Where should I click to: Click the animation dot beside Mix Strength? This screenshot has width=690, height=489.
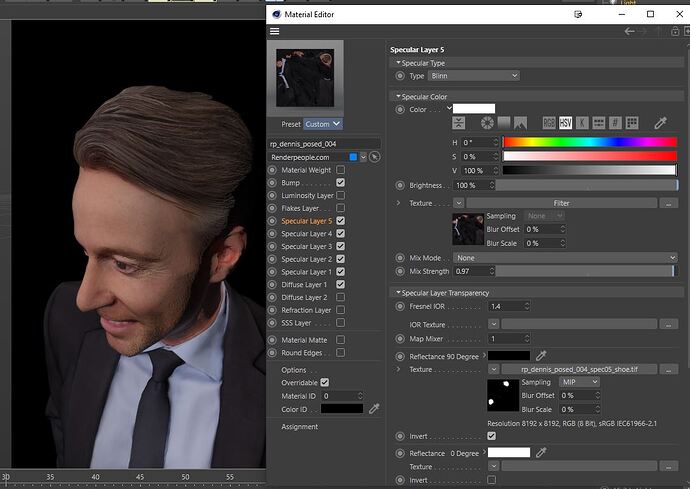click(x=400, y=271)
